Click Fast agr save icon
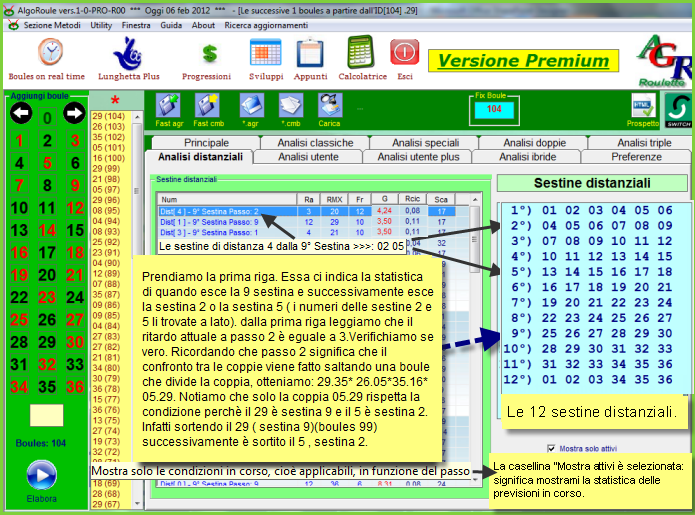This screenshot has height=515, width=695. coord(168,105)
